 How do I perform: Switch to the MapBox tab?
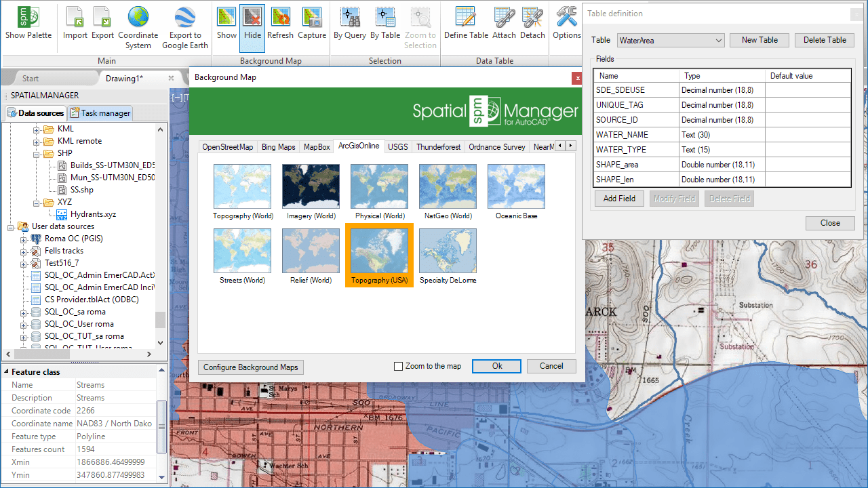pyautogui.click(x=317, y=147)
